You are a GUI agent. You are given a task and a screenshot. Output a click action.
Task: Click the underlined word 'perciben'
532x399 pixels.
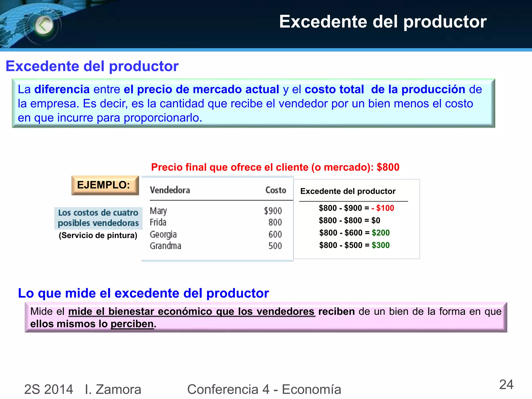coord(132,324)
